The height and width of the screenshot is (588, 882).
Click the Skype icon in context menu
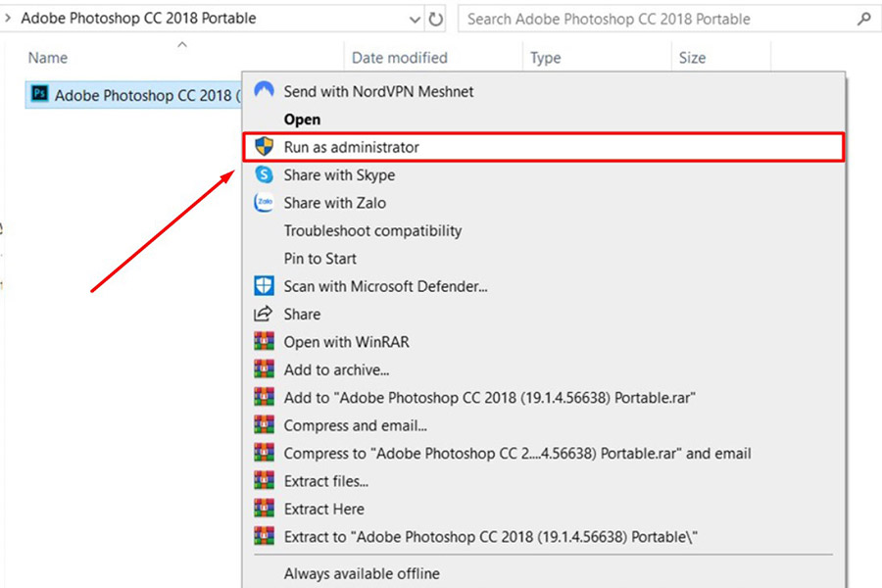coord(264,174)
